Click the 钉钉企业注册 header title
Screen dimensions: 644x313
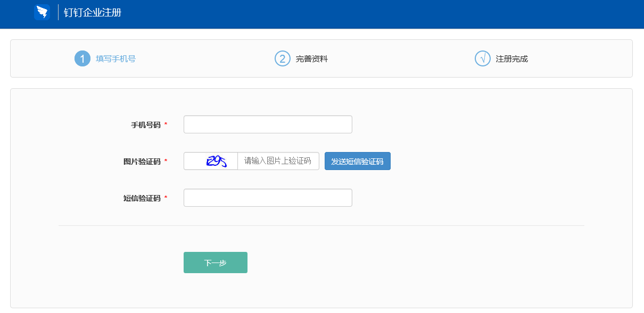[93, 12]
